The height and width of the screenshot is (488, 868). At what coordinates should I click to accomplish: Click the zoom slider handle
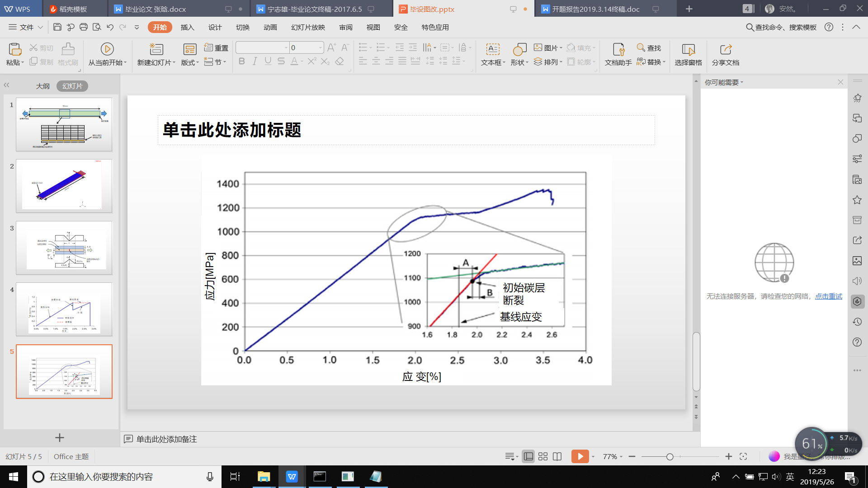point(670,457)
